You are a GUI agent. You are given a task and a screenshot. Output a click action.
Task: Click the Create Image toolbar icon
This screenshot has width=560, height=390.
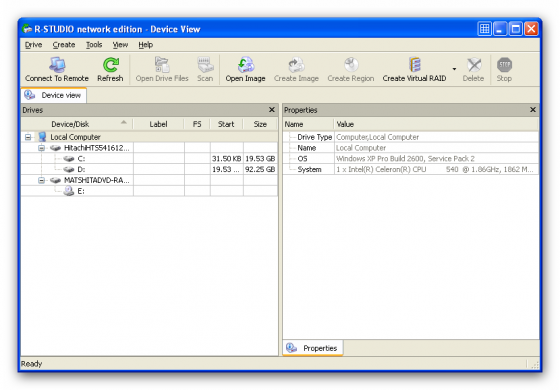point(296,65)
